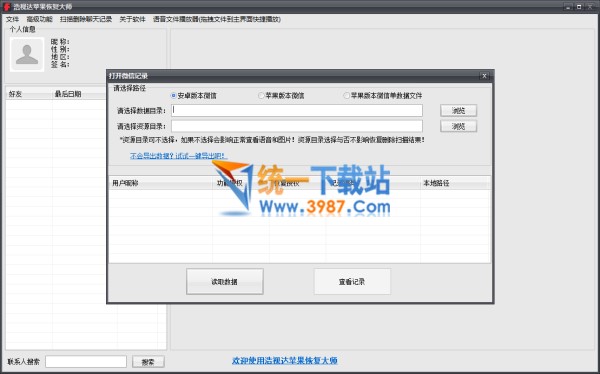
Task: Open the 关于软件 menu
Action: 132,19
